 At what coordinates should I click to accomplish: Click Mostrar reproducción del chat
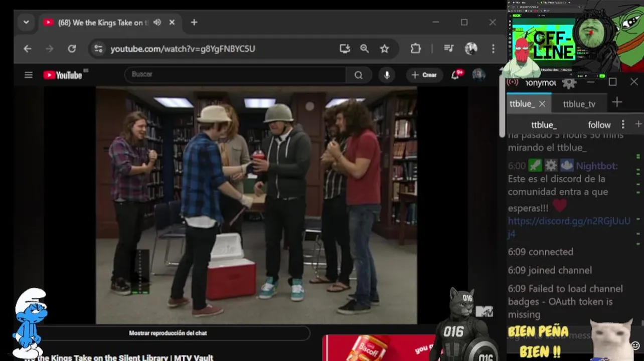pos(168,333)
